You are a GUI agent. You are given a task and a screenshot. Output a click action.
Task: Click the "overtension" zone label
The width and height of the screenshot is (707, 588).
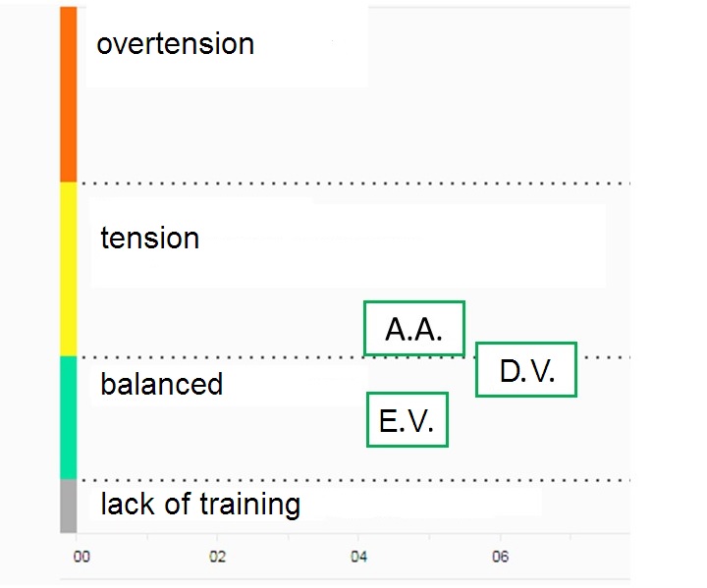[175, 44]
